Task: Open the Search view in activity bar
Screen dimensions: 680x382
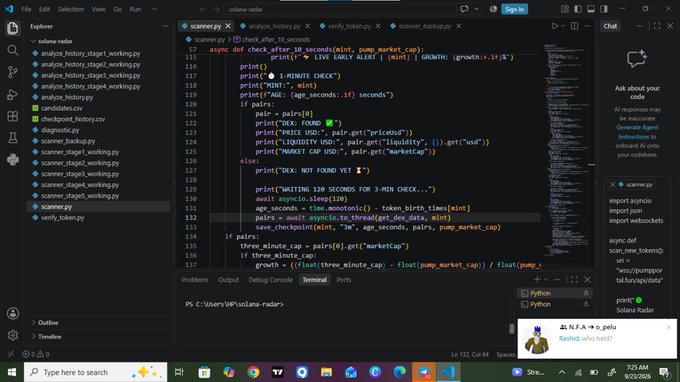Action: [x=13, y=50]
